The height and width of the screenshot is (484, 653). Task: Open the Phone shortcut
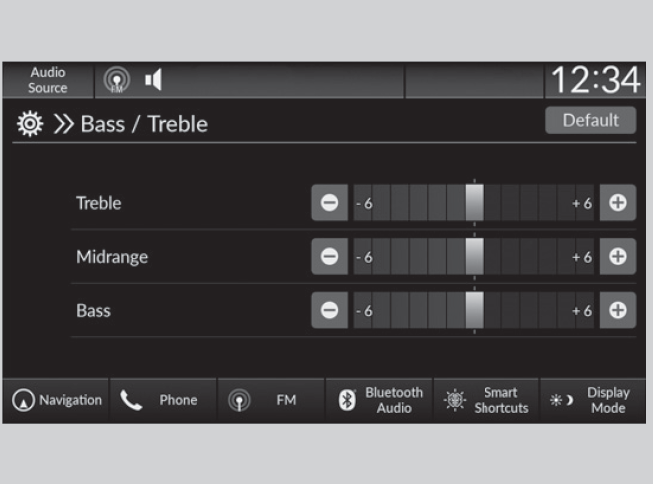click(163, 400)
